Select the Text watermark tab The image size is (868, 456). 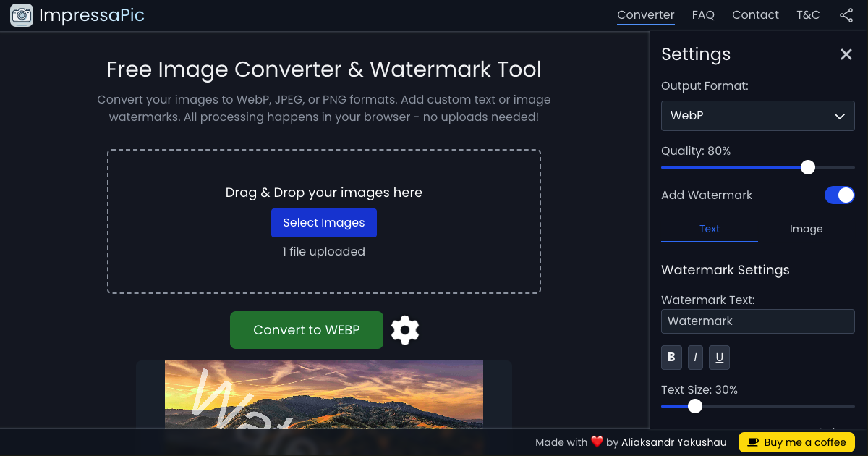[710, 229]
